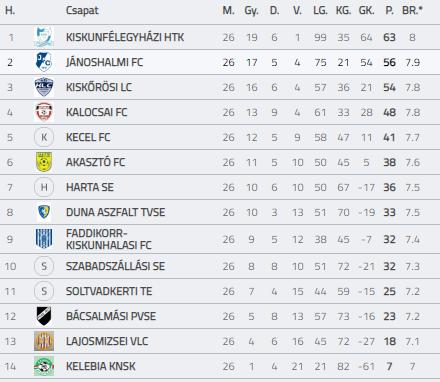The height and width of the screenshot is (382, 440).
Task: Open the Soltvadkerti TE team link
Action: click(x=109, y=291)
